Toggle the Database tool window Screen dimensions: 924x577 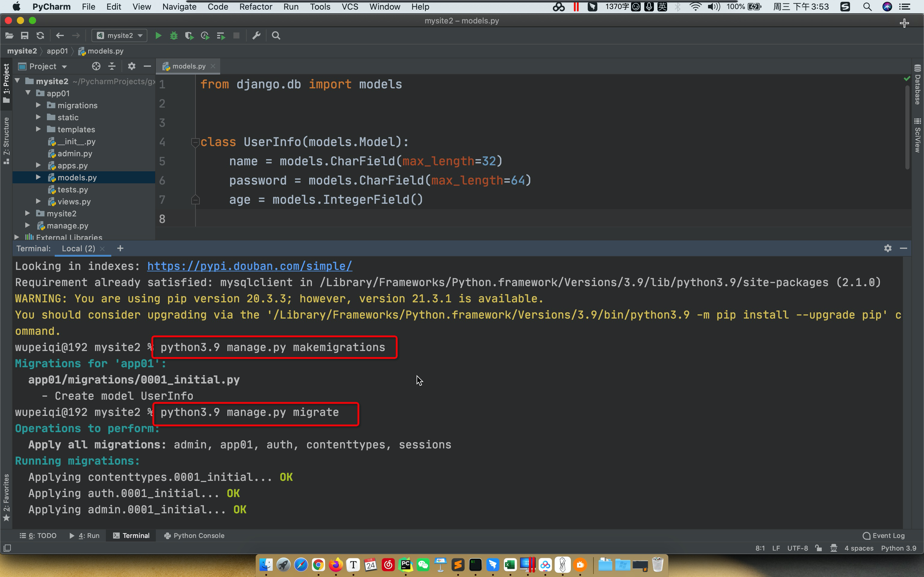(x=917, y=85)
